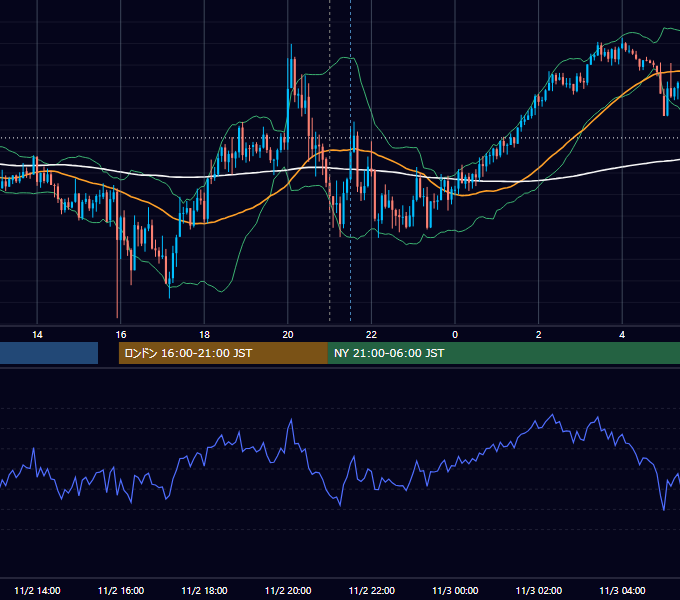Click the long red candle wick at 16:00

(118, 256)
